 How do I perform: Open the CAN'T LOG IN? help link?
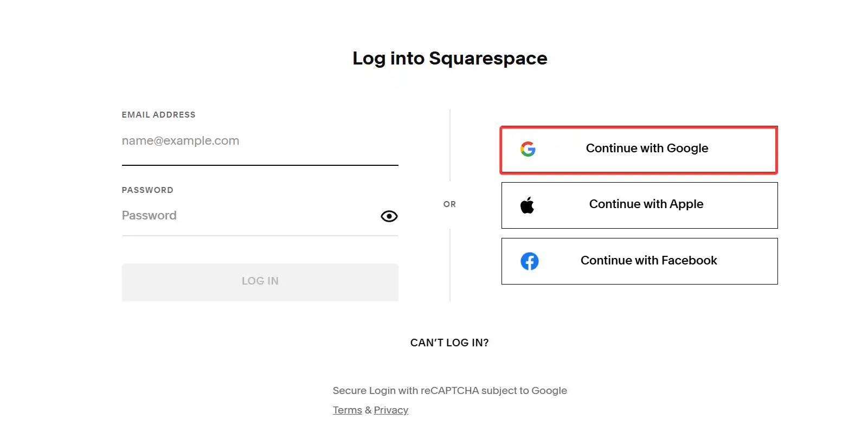coord(449,343)
